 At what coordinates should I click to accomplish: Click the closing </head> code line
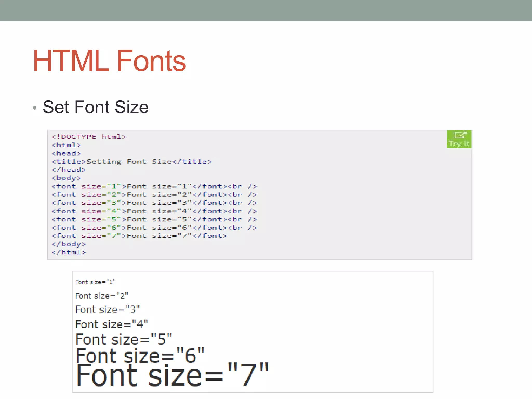pyautogui.click(x=69, y=170)
